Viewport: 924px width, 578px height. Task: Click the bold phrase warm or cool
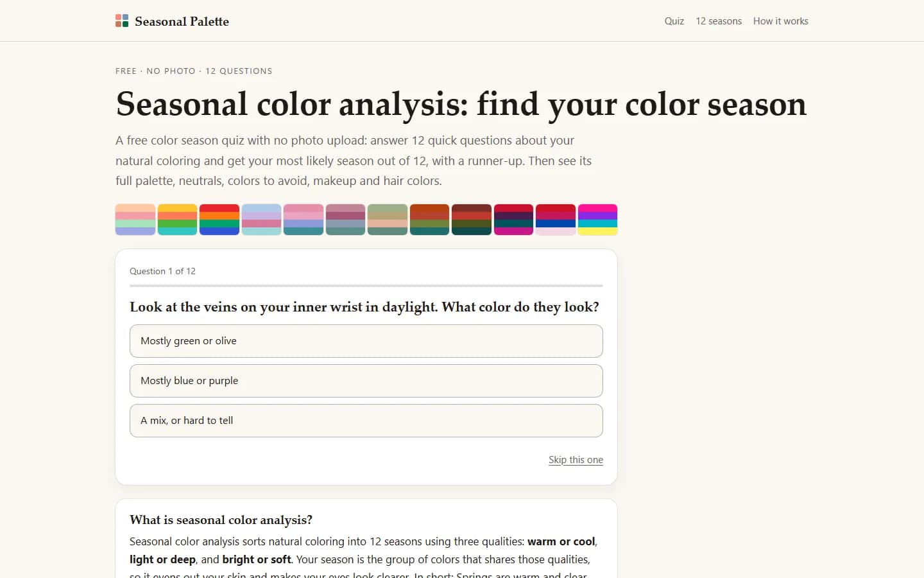[x=561, y=541]
